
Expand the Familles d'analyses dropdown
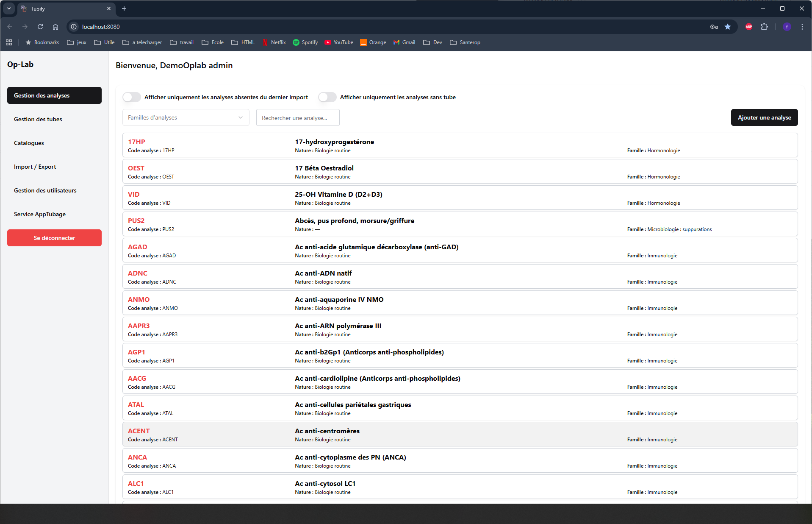(x=186, y=117)
